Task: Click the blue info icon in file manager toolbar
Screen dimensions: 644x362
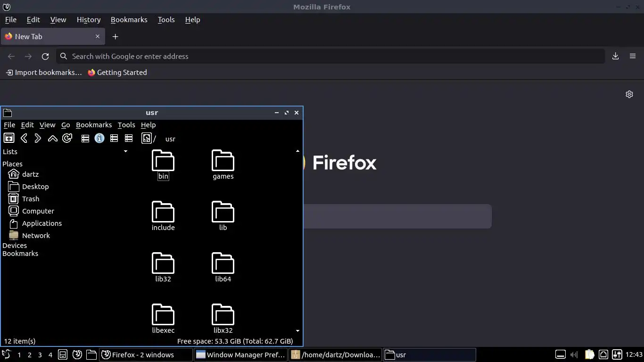Action: pos(99,138)
